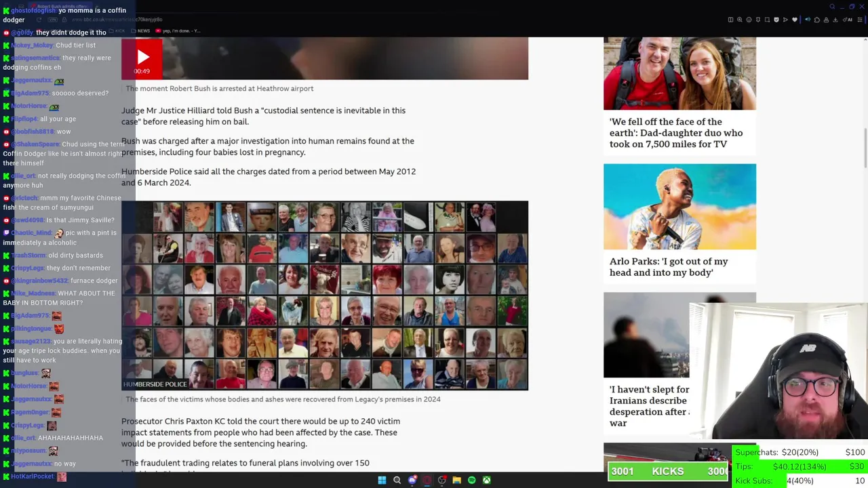Open the split screen toolbar icon
The image size is (868, 488).
tap(730, 20)
